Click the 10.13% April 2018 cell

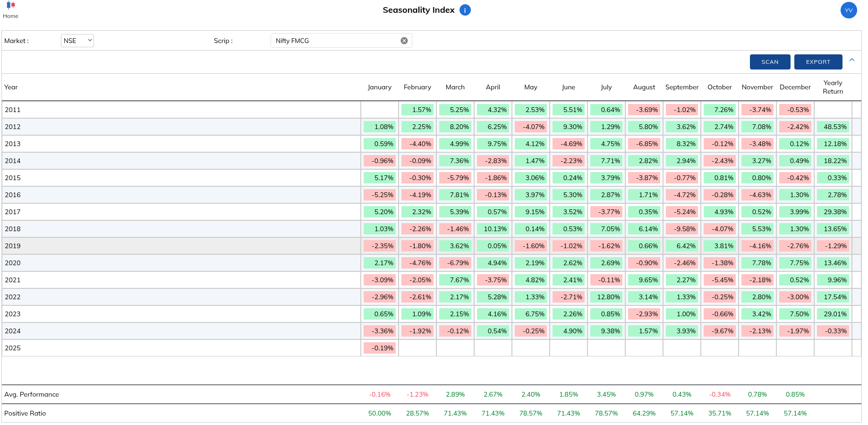[493, 229]
